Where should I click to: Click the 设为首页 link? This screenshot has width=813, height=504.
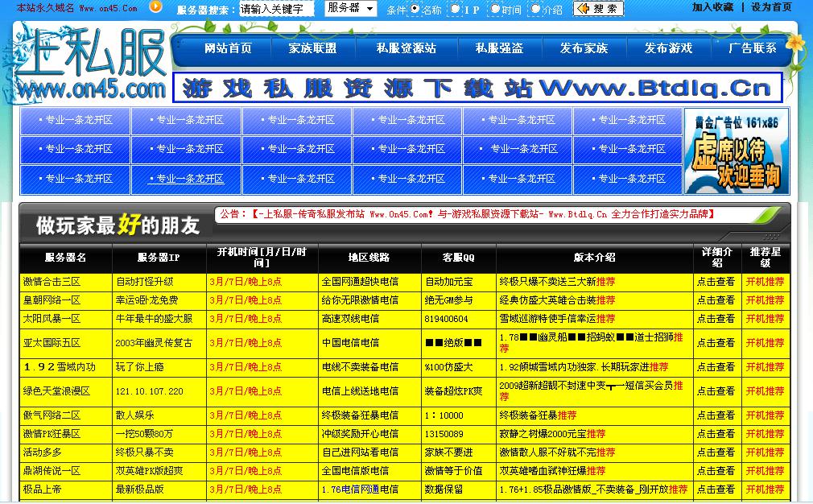771,7
